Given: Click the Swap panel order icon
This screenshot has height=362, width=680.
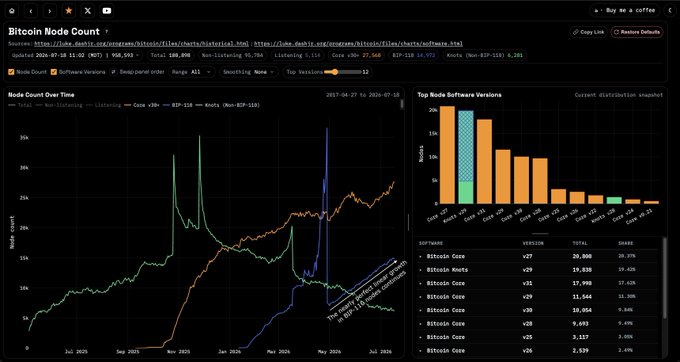Looking at the screenshot, I should [x=114, y=72].
